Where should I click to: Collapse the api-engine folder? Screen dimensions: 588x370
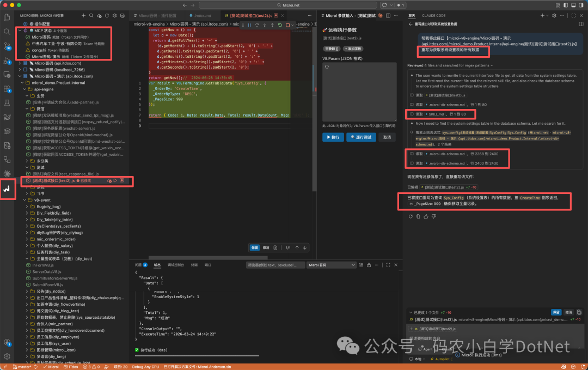pos(24,89)
